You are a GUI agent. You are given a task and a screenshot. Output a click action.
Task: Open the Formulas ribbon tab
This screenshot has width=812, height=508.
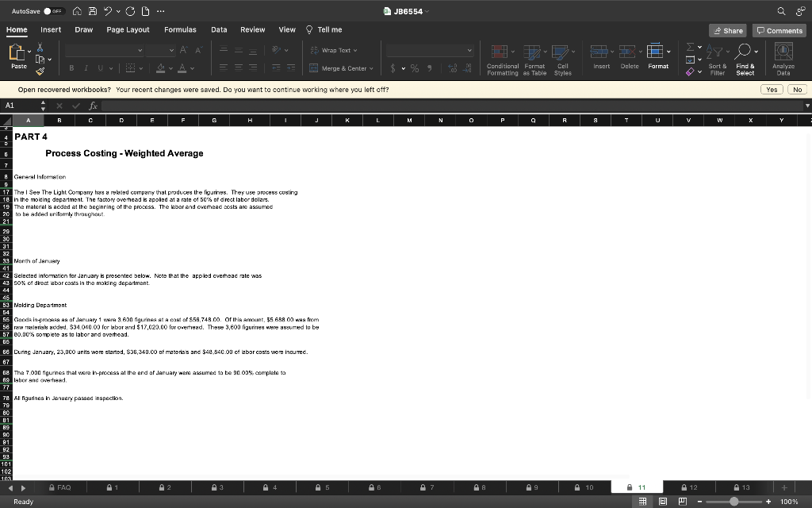point(180,29)
